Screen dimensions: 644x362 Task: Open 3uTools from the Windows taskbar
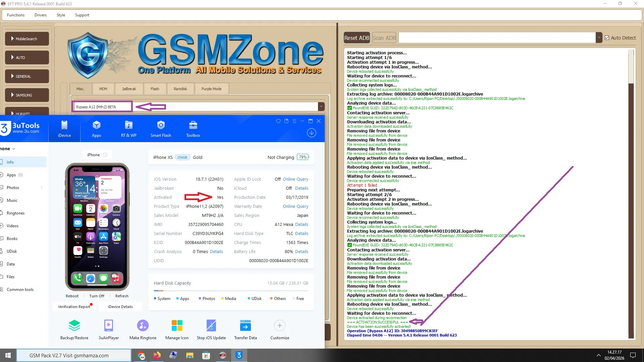click(239, 355)
